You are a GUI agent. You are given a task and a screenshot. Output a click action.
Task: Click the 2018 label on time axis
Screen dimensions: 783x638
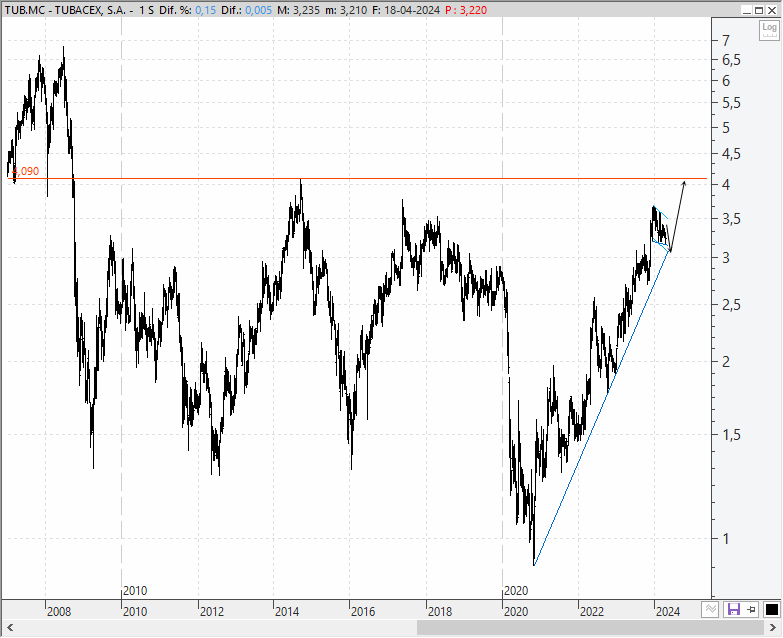[440, 612]
